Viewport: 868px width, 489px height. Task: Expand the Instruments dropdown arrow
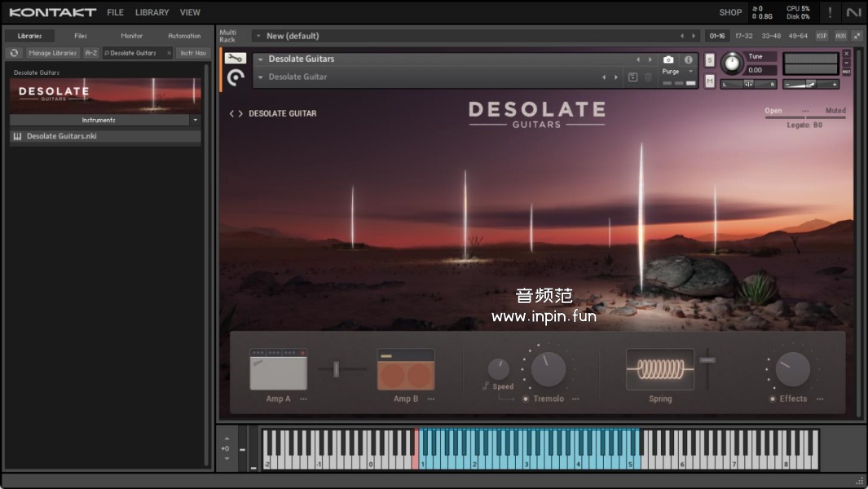[195, 120]
